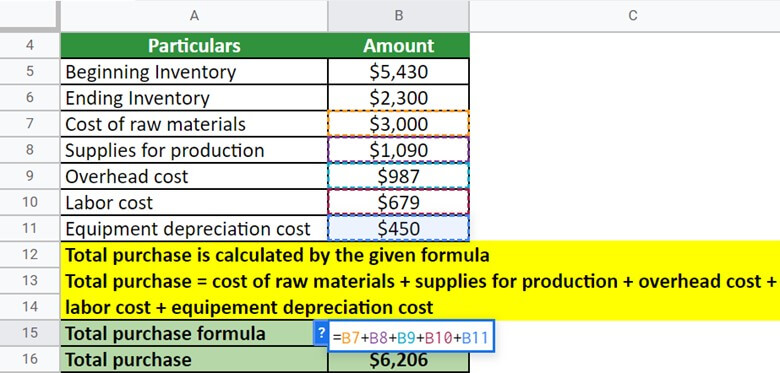
Task: Click the 'Total purchase = cost of raw materials' row
Action: tap(420, 281)
